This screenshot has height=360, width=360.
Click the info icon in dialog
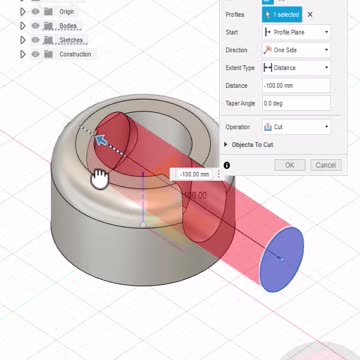[x=227, y=165]
